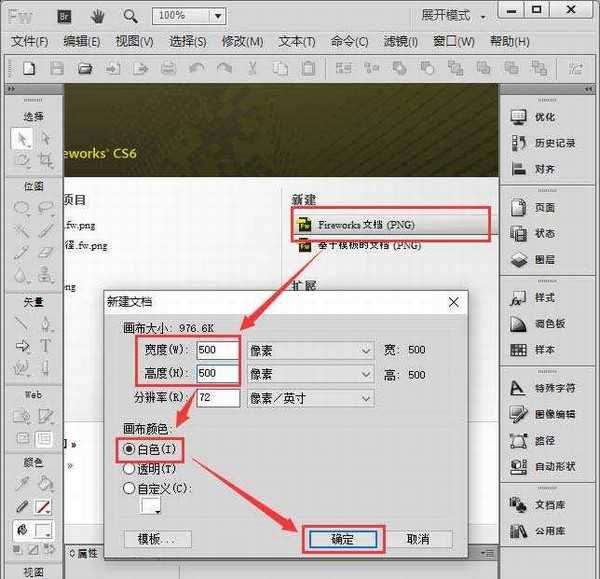Open the resolution units dropdown (像素/英寸)
Screen dimensions: 600x579
[x=309, y=398]
